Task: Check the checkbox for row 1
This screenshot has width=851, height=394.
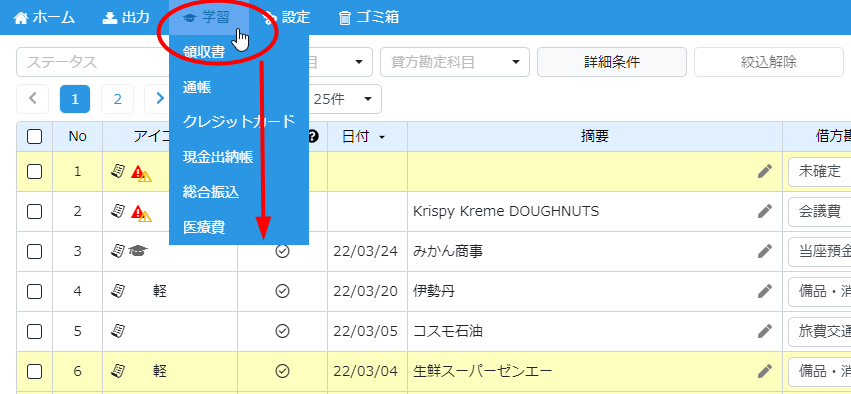Action: coord(35,171)
